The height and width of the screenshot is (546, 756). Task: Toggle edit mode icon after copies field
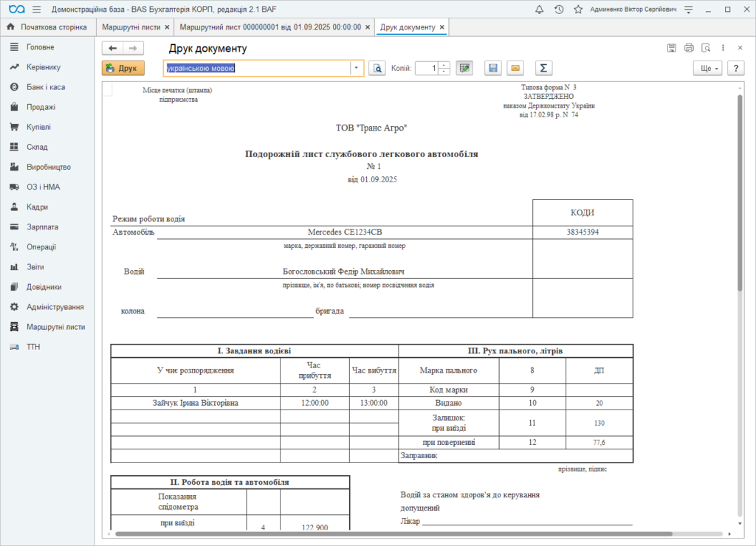[464, 68]
